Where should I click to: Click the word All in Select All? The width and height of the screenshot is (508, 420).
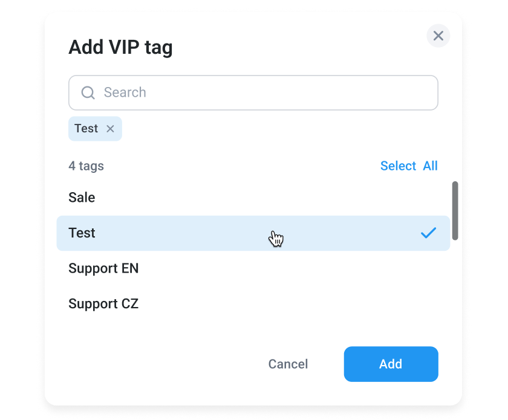[430, 166]
